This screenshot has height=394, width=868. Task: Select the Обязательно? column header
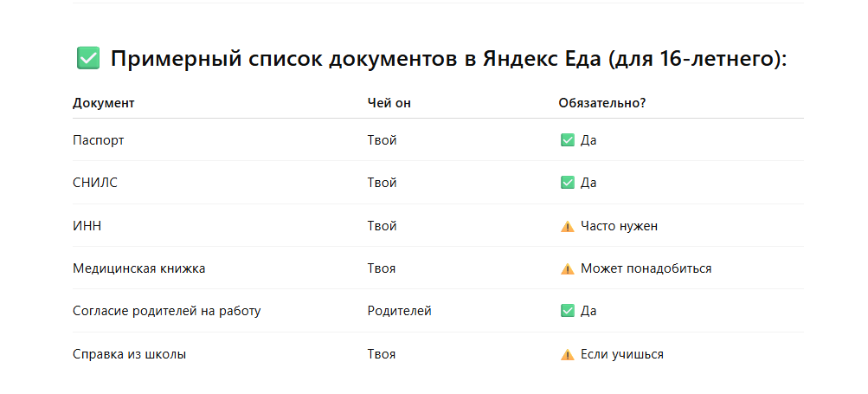point(602,103)
